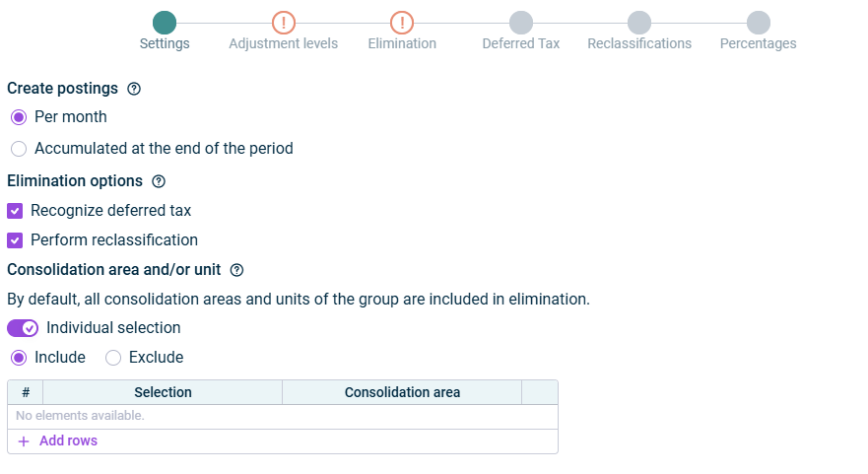The height and width of the screenshot is (474, 868).
Task: Click the Deferred Tax step circle
Action: coord(521,23)
